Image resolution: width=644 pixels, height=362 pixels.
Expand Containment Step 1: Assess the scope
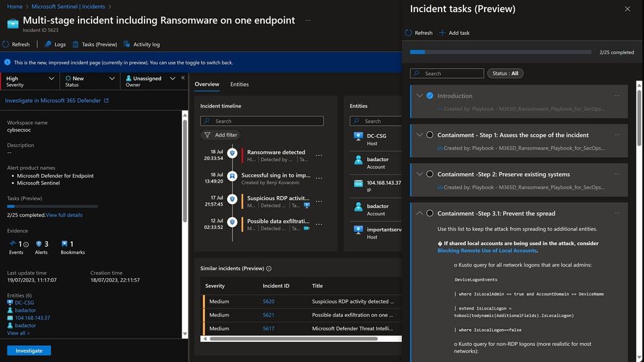coord(419,134)
